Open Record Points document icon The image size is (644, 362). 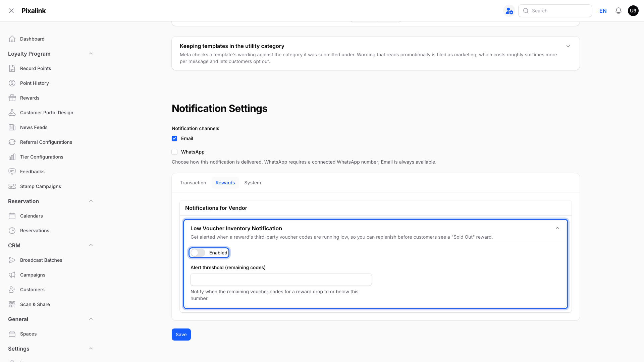[x=12, y=68]
